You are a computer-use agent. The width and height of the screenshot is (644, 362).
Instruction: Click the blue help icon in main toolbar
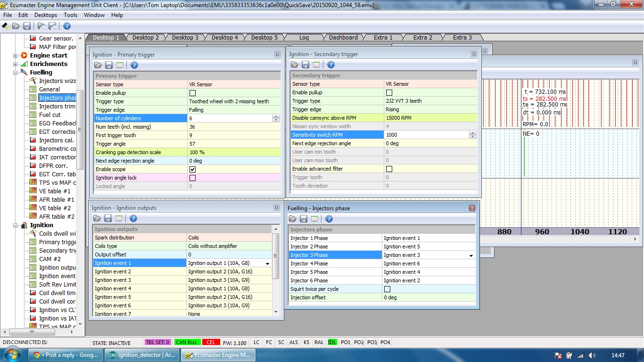point(67,26)
